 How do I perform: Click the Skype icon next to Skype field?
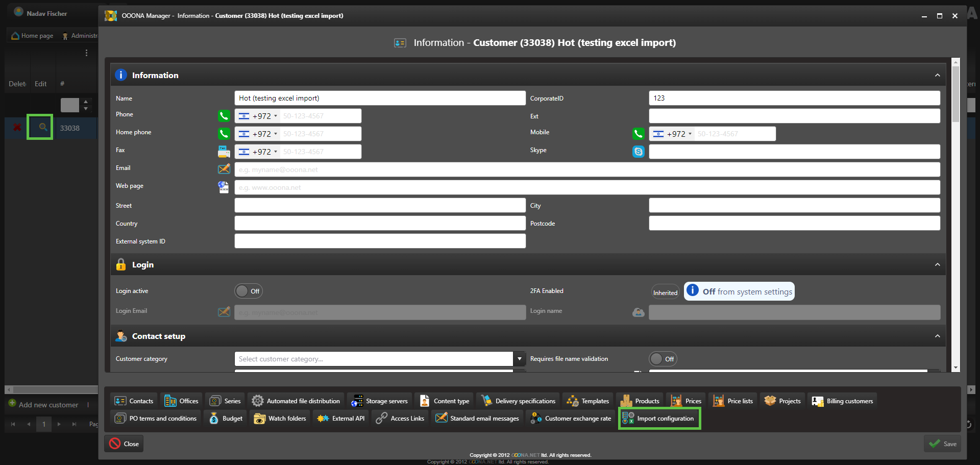638,152
